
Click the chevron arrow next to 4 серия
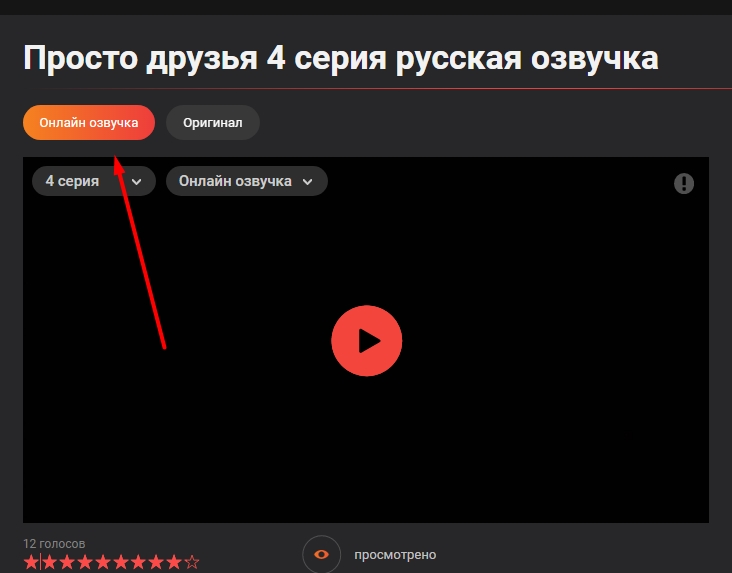coord(137,182)
